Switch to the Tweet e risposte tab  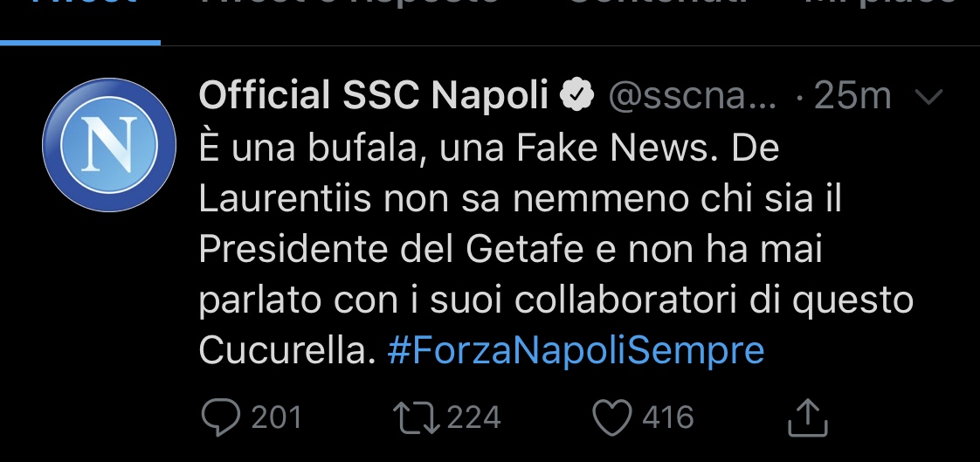(349, 3)
